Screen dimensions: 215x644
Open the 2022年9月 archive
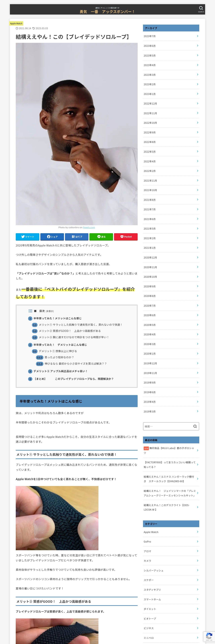pos(171,133)
